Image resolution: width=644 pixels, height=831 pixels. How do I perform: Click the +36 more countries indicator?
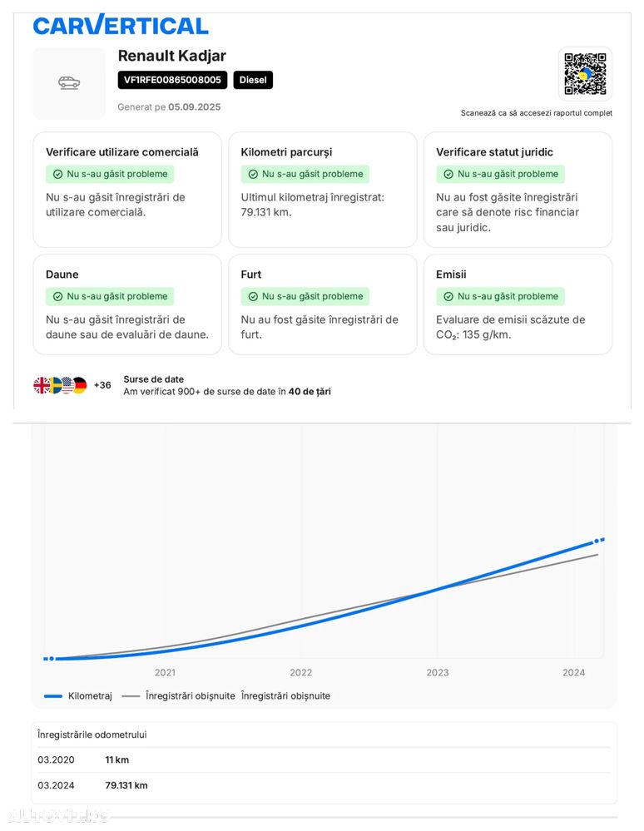pos(102,385)
